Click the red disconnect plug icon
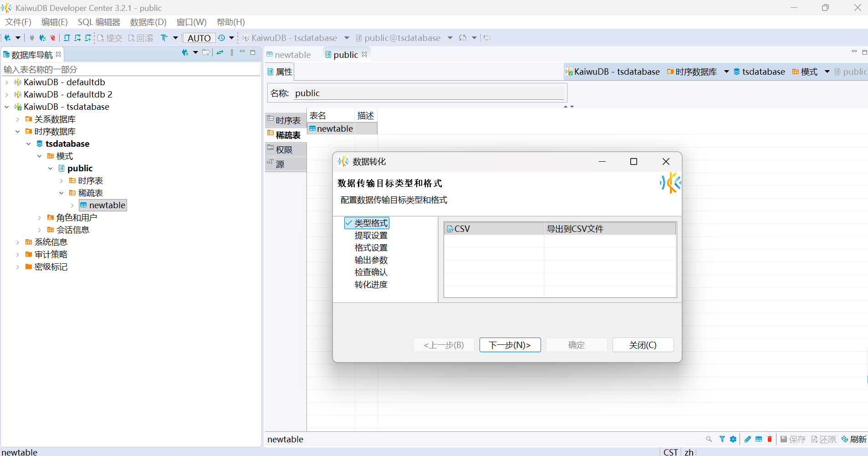The image size is (868, 456). 52,38
